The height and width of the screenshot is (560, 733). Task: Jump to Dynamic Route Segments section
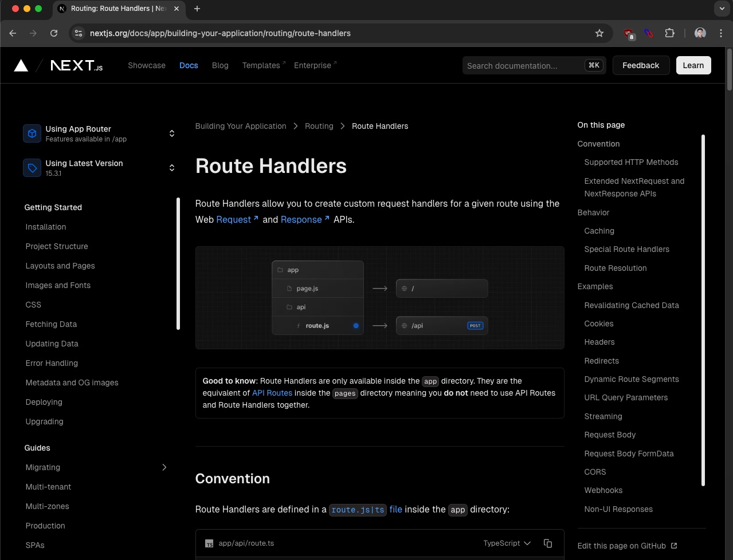(632, 379)
